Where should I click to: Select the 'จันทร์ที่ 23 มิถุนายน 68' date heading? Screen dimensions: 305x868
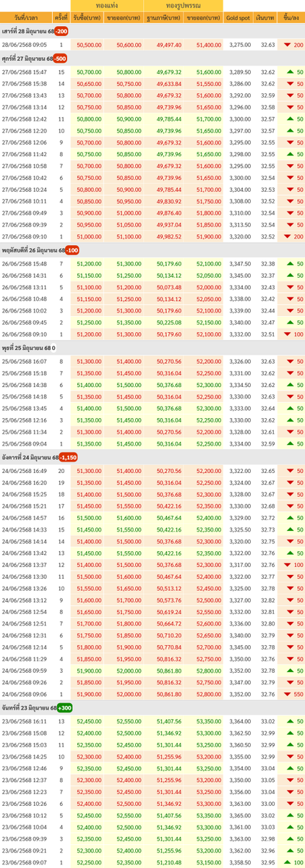pyautogui.click(x=29, y=707)
